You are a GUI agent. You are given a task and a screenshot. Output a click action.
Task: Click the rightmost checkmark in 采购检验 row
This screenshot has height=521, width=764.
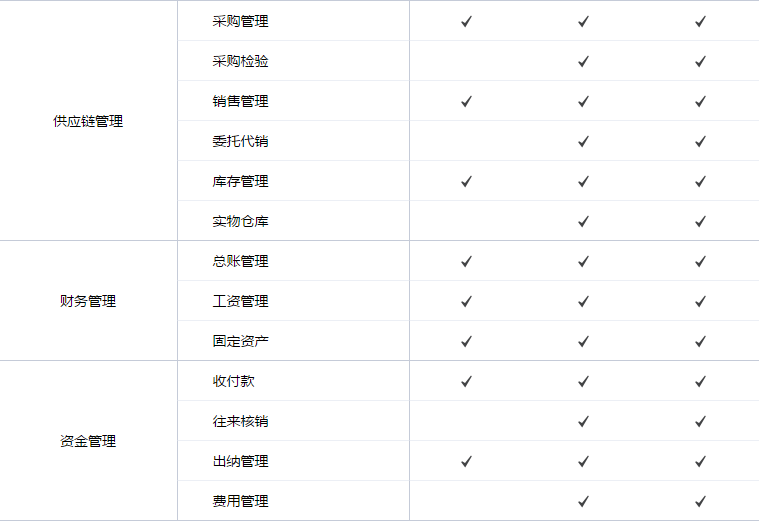coord(700,61)
